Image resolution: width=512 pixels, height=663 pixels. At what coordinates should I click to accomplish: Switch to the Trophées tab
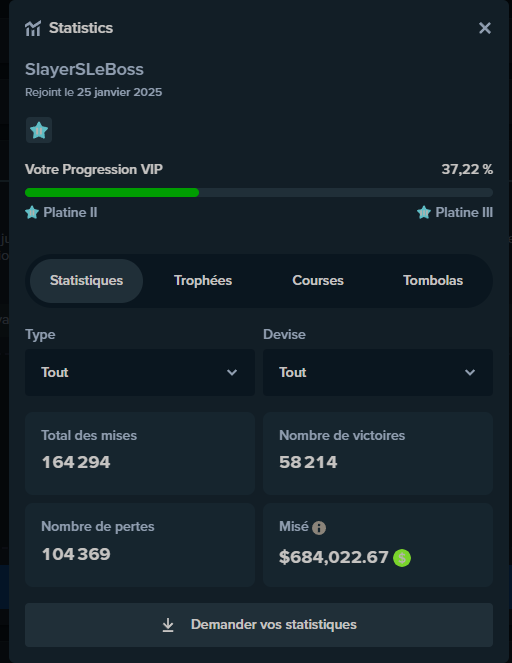[x=203, y=281]
